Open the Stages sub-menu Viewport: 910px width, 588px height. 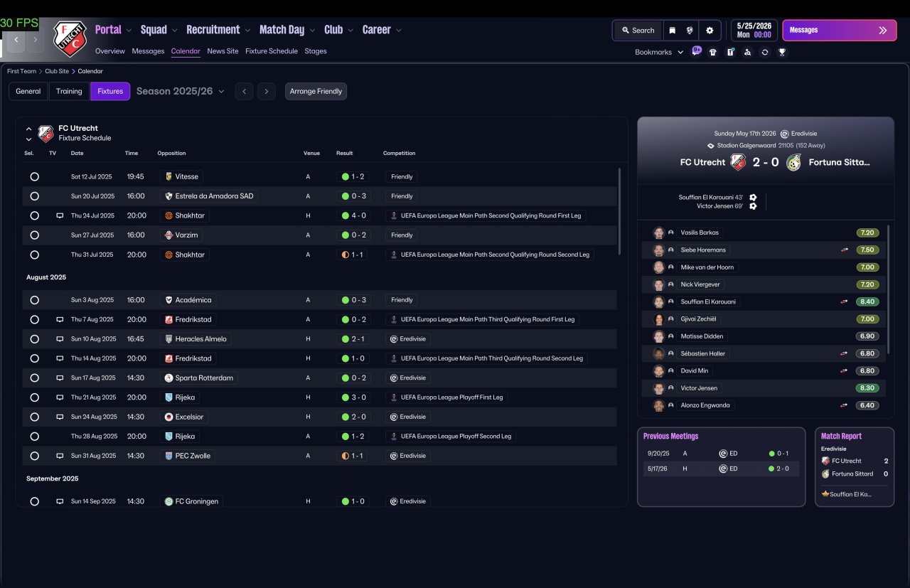point(316,51)
